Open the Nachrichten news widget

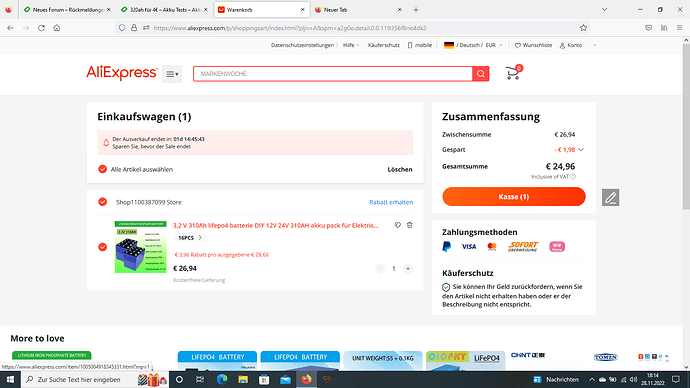(556, 379)
